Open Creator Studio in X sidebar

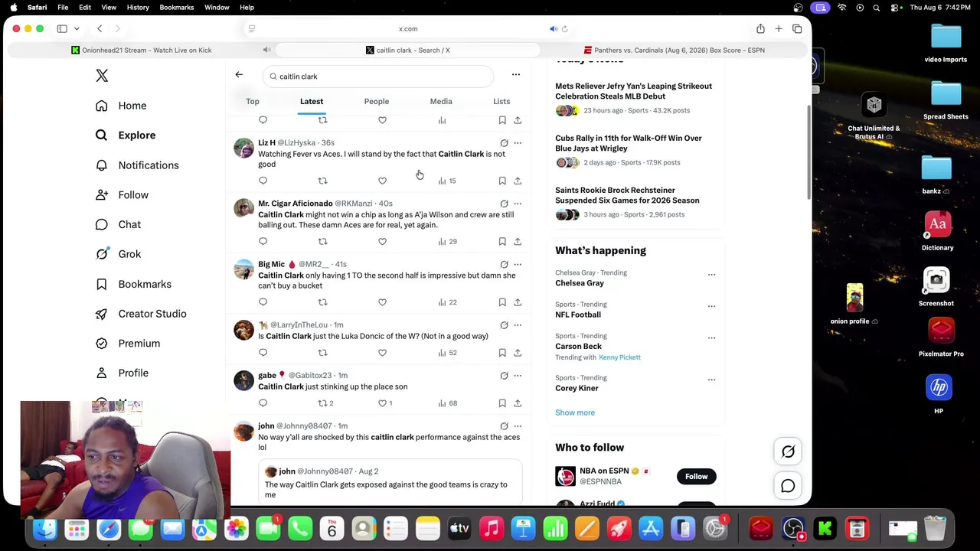pos(141,314)
